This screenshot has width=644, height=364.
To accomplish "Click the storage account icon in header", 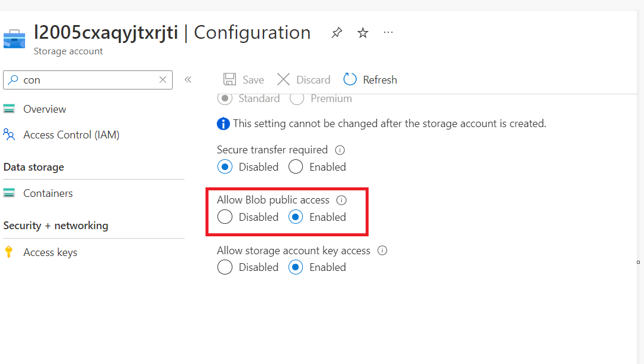I will click(x=14, y=39).
